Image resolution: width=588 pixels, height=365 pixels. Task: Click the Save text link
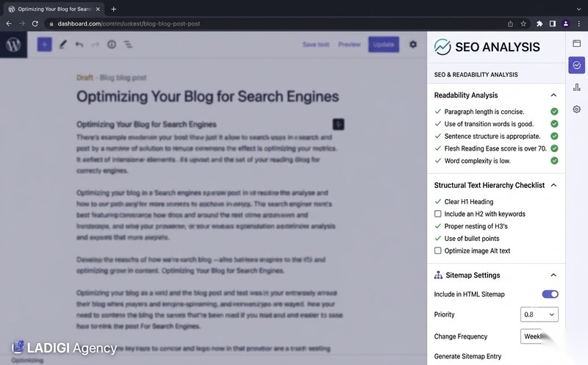coord(316,45)
